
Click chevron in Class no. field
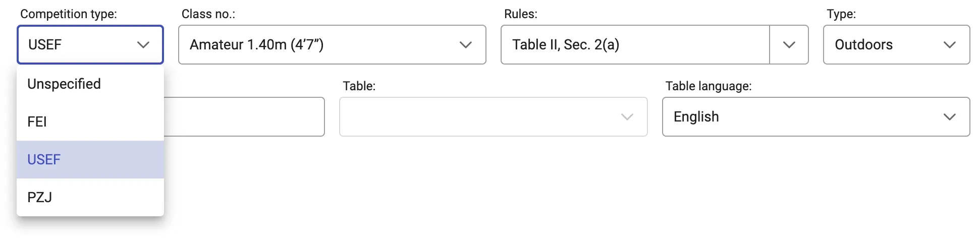[x=465, y=45]
